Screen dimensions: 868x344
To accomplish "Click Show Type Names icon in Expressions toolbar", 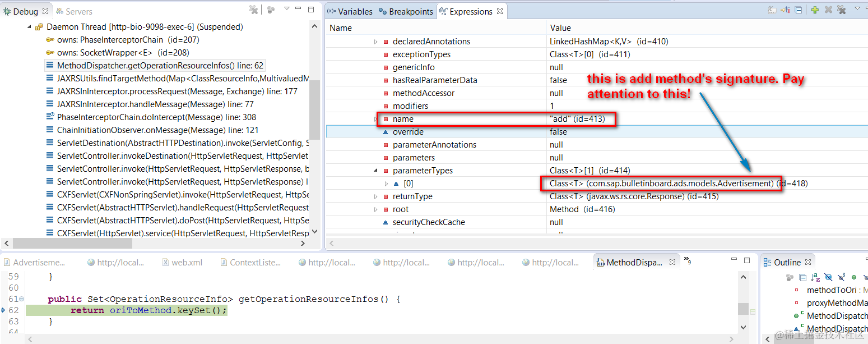I will [x=772, y=10].
